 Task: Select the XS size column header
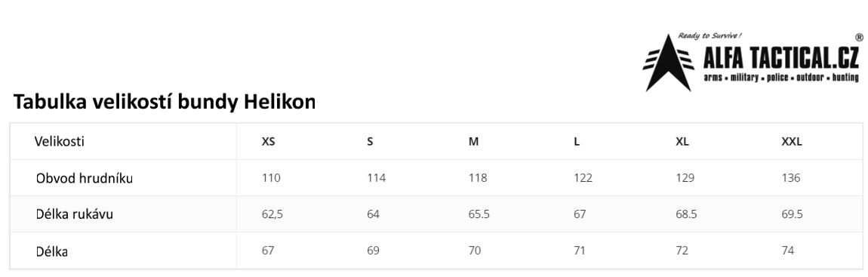pyautogui.click(x=269, y=142)
